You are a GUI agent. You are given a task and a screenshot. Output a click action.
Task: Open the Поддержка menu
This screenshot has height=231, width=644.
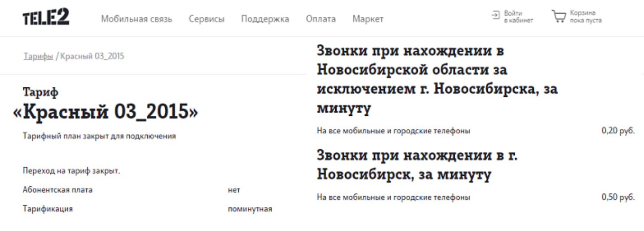(x=265, y=19)
